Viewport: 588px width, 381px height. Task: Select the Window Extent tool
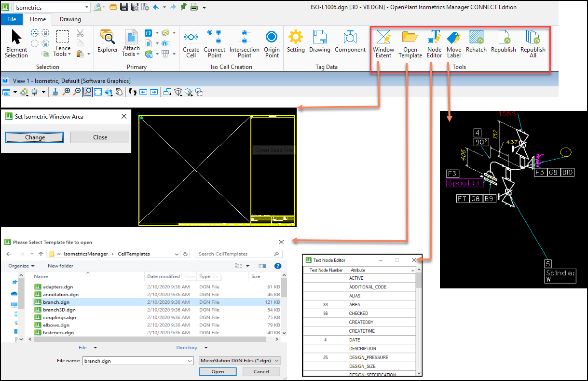(x=383, y=42)
